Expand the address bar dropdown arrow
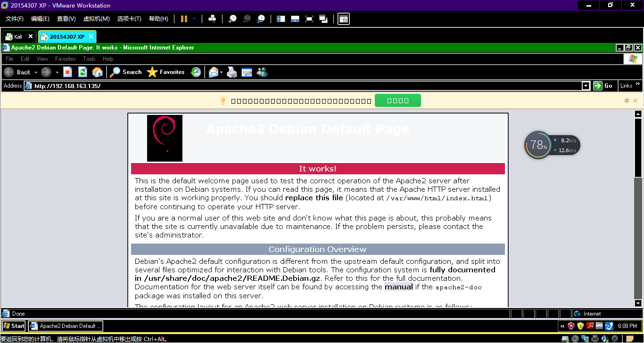The width and height of the screenshot is (644, 343). [586, 86]
